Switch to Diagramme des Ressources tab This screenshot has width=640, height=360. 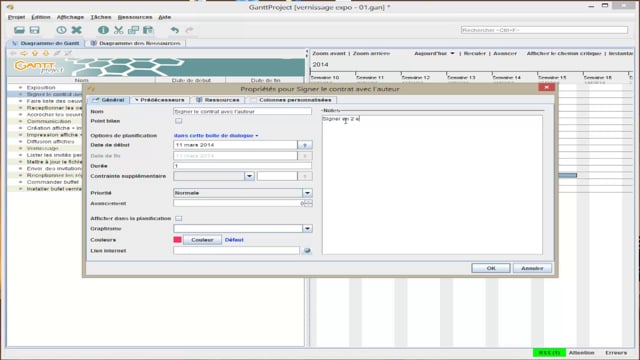point(136,43)
